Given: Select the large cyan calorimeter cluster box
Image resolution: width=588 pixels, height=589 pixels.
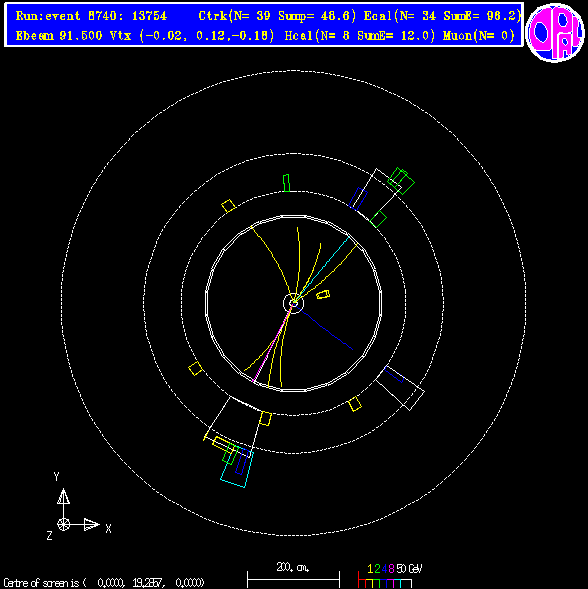Looking at the screenshot, I should (237, 467).
